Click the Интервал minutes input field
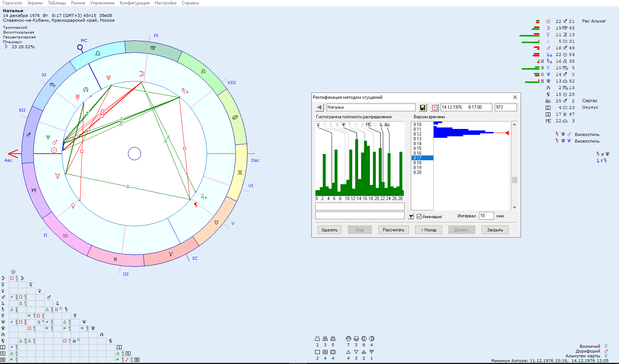Viewport: 619px width, 364px height. point(486,216)
